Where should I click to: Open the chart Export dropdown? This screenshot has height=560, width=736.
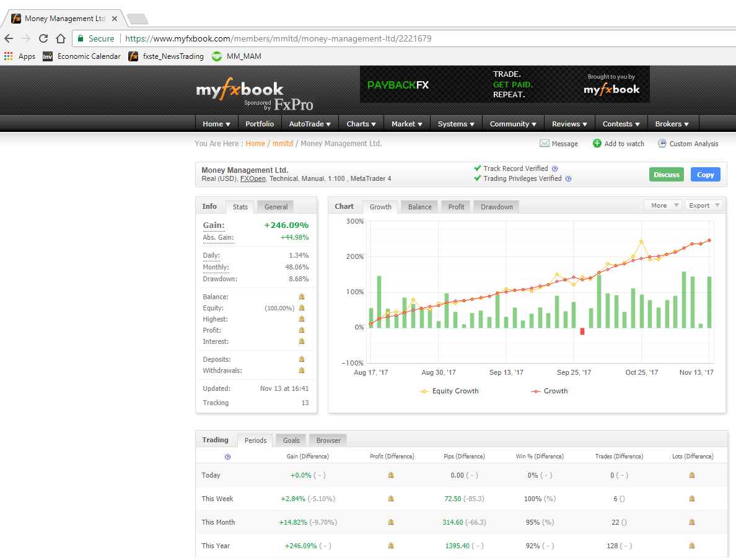[703, 206]
